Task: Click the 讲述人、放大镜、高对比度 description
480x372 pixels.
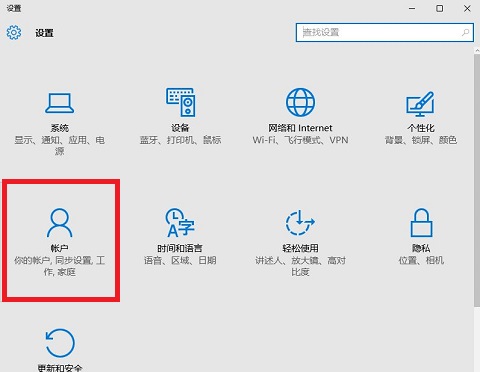Action: pyautogui.click(x=300, y=266)
